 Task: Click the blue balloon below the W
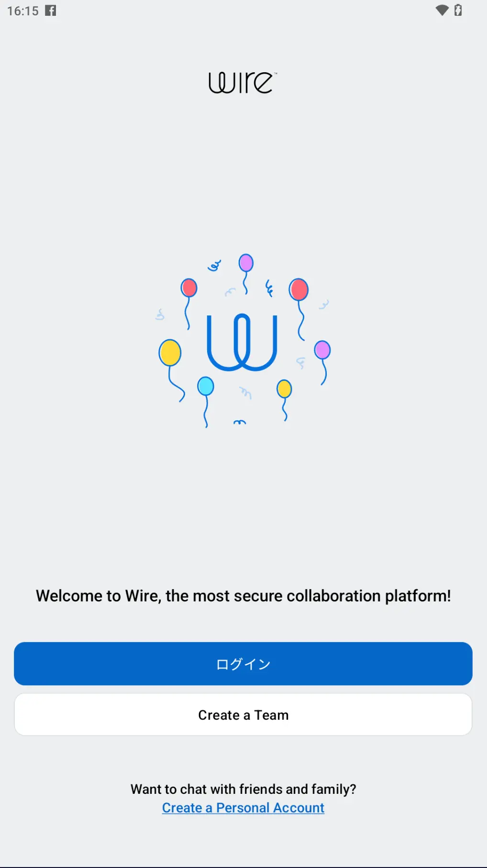point(206,385)
